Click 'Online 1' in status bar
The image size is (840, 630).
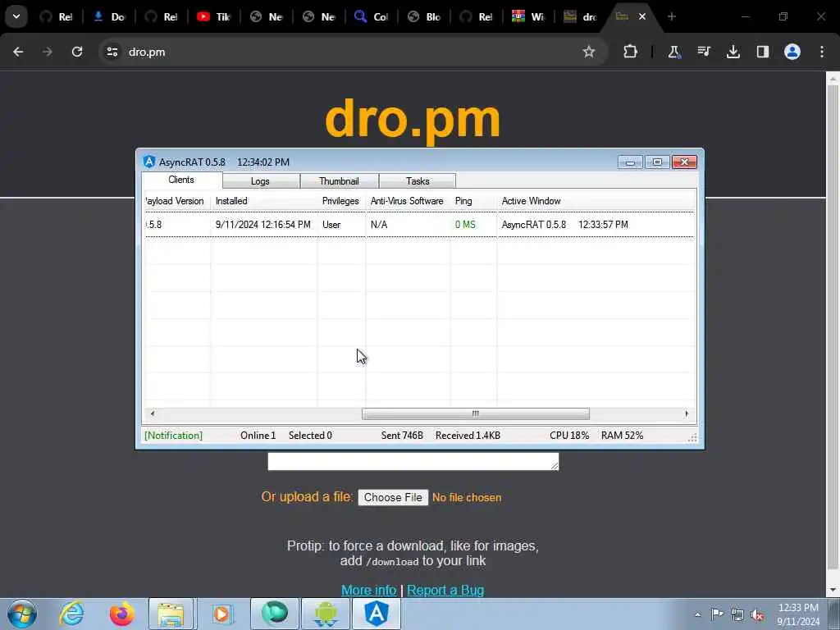258,436
